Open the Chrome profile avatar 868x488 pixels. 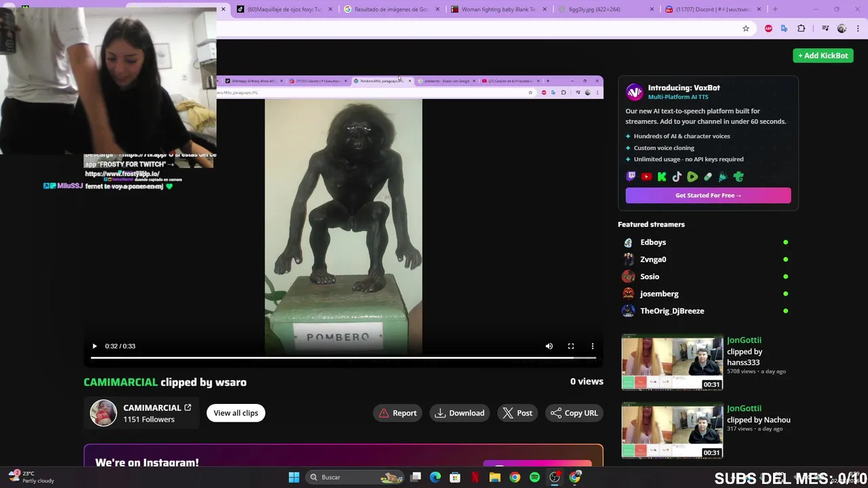(842, 28)
